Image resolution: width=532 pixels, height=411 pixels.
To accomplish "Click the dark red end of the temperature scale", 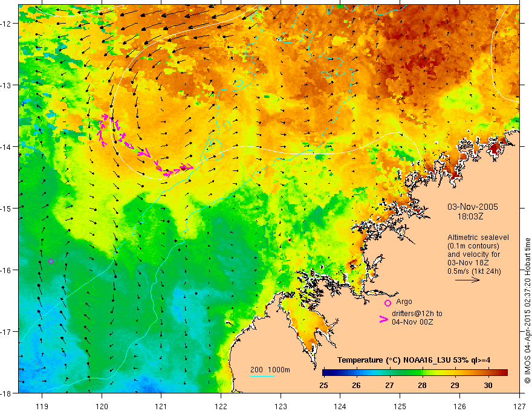I will [504, 372].
